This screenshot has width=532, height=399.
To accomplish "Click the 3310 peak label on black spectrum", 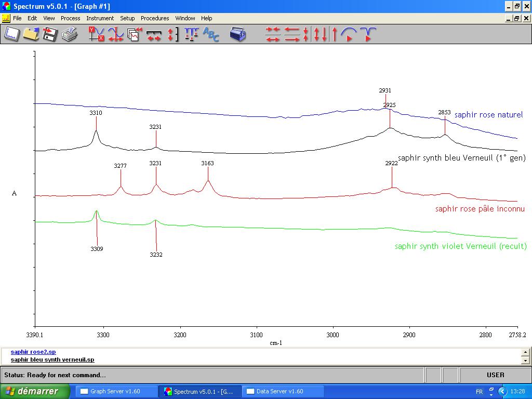I will pyautogui.click(x=96, y=113).
